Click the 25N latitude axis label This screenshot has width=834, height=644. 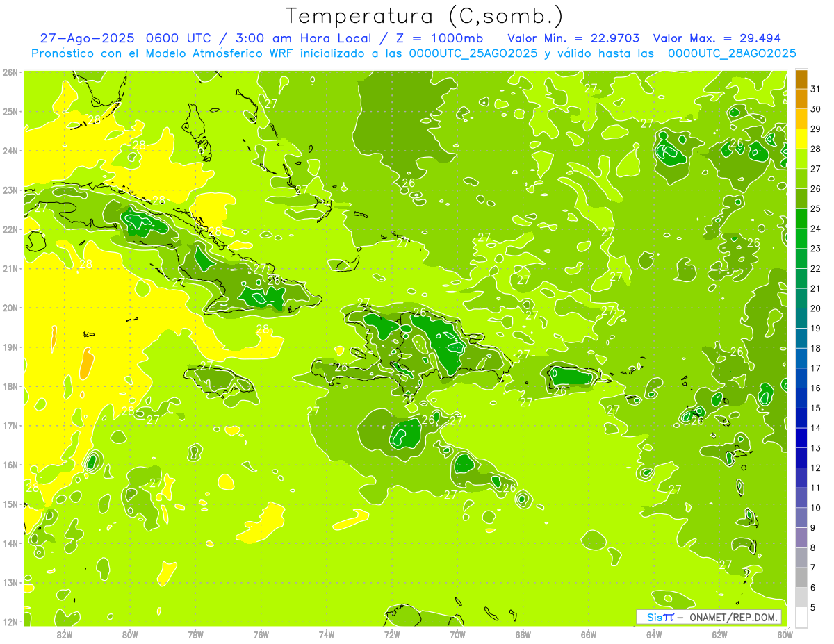(10, 112)
